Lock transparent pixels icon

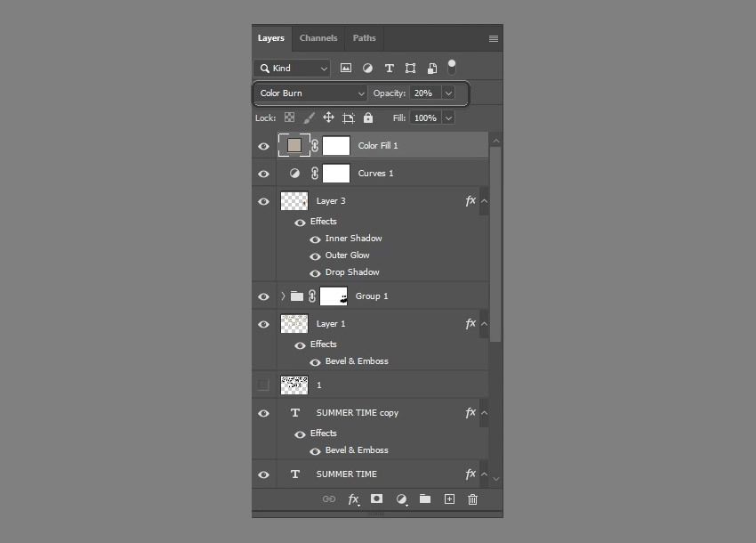(x=289, y=118)
